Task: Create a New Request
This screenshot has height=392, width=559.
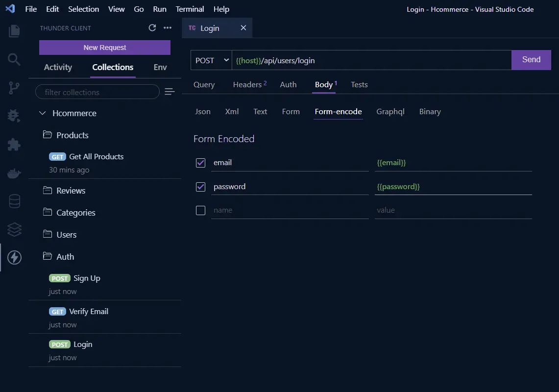Action: 105,48
